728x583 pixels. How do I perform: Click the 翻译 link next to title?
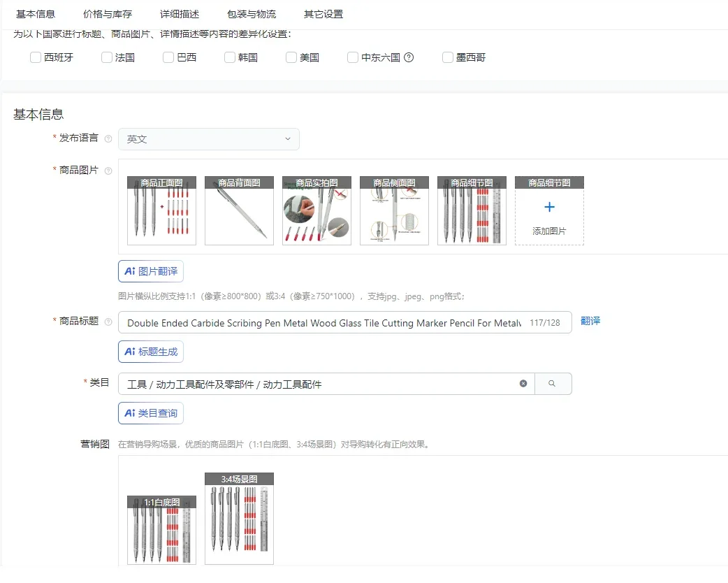(590, 321)
